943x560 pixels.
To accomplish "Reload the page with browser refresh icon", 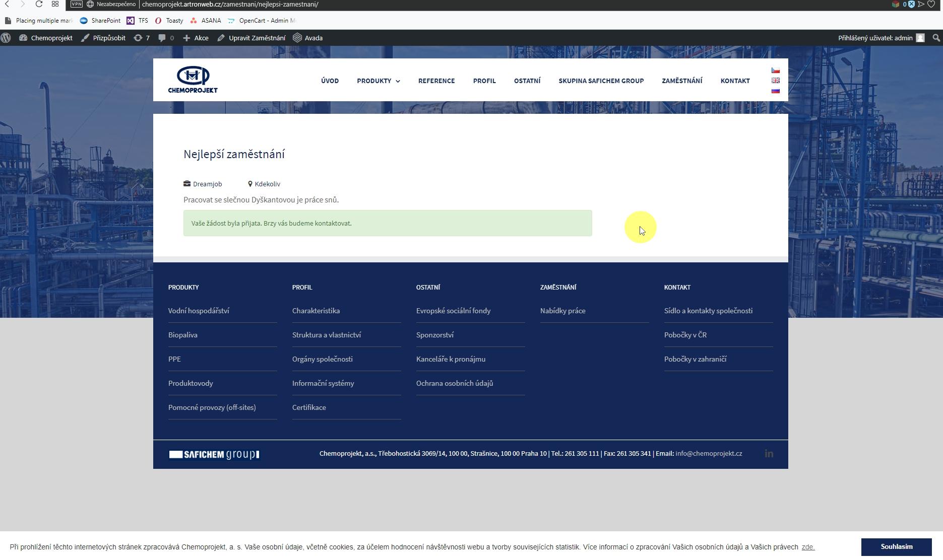I will [x=39, y=4].
